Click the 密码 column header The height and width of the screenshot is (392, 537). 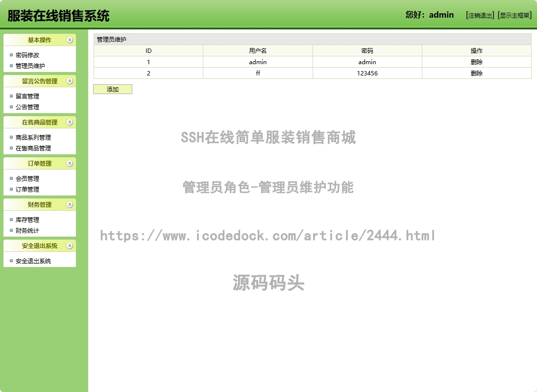point(367,50)
